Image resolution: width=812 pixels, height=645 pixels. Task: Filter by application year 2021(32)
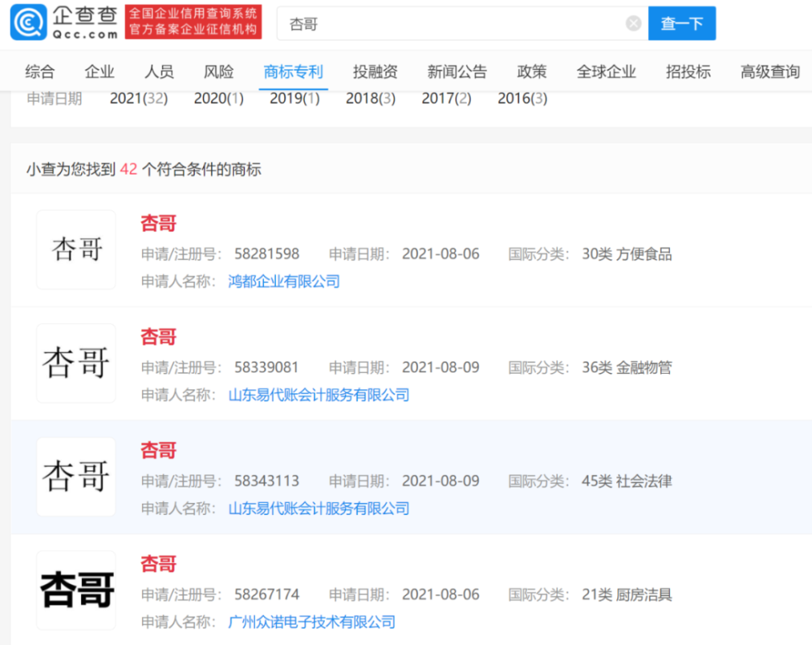[138, 98]
